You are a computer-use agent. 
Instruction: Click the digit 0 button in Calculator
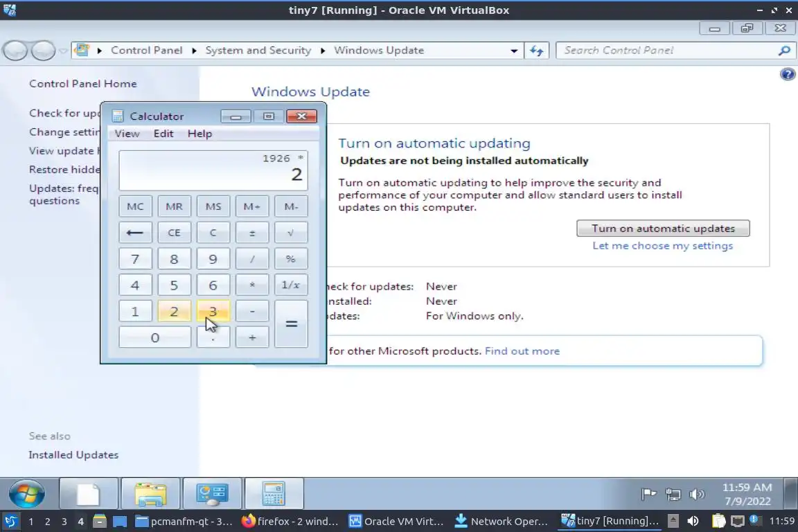coord(154,337)
